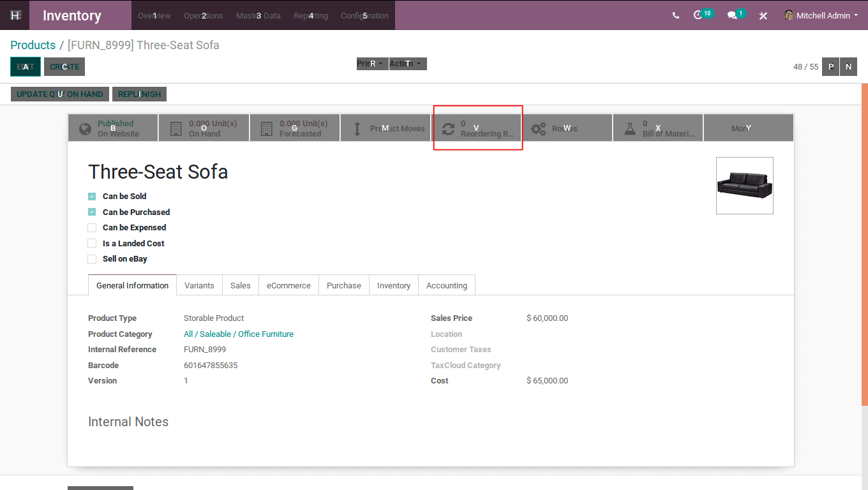Go back to Products breadcrumb
Viewport: 868px width, 490px height.
33,45
